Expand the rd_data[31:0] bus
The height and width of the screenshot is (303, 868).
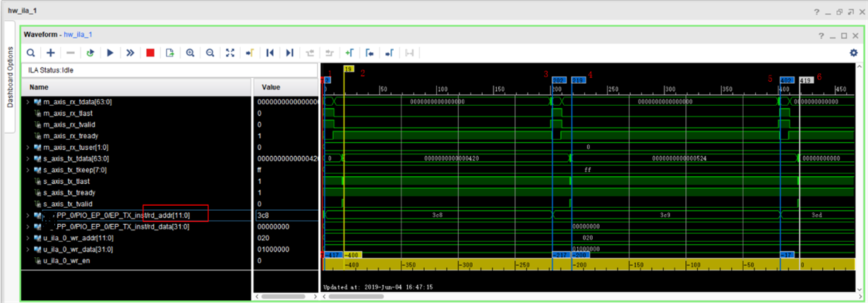(x=28, y=226)
